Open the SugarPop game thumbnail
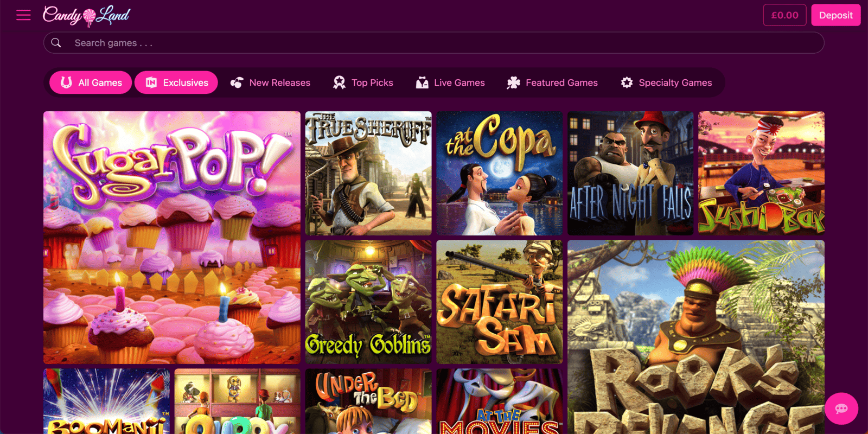 pos(172,238)
